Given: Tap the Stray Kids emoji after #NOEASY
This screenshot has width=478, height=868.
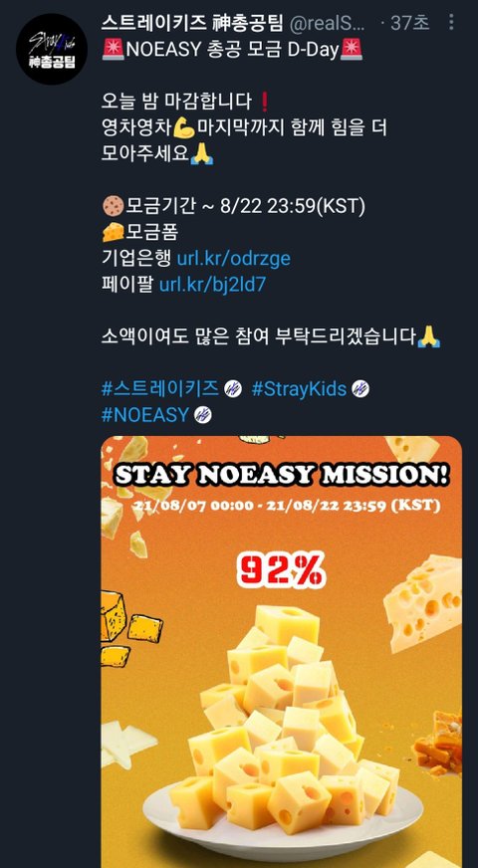Looking at the screenshot, I should click(203, 415).
